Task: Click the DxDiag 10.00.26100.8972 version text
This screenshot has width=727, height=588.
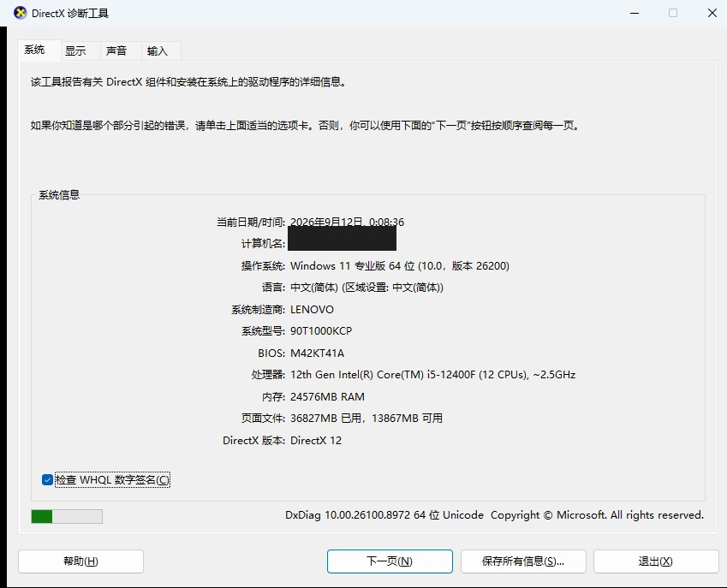Action: [x=384, y=515]
